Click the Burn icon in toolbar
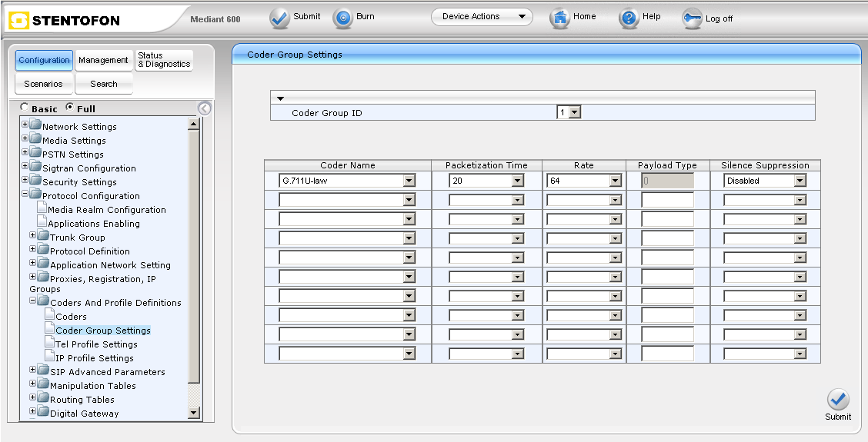 point(342,18)
